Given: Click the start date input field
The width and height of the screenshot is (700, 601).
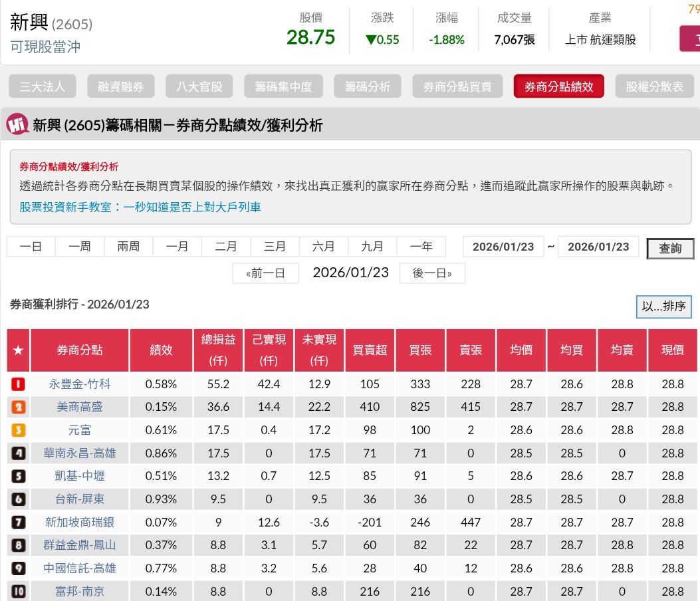Looking at the screenshot, I should click(x=503, y=247).
